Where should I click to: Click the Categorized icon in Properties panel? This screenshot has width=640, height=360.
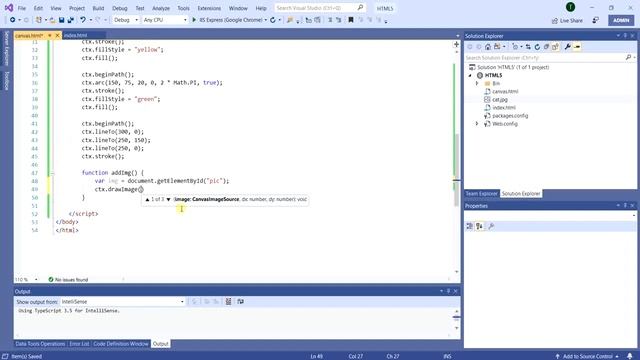click(469, 226)
